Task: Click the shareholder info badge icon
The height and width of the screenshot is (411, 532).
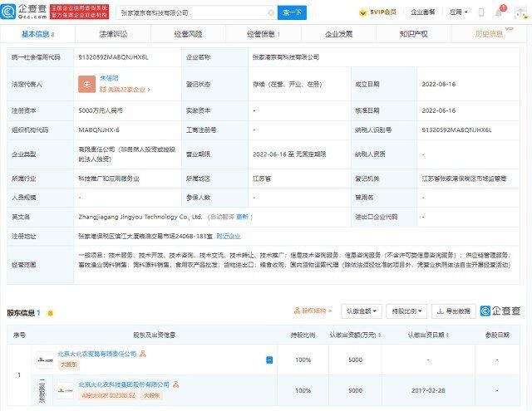Action: pos(50,313)
